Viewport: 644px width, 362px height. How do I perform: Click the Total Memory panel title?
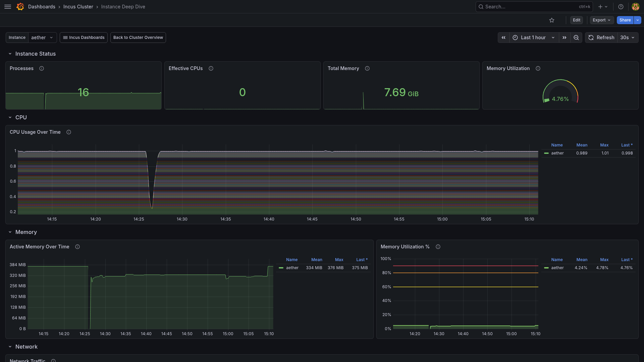pos(343,68)
